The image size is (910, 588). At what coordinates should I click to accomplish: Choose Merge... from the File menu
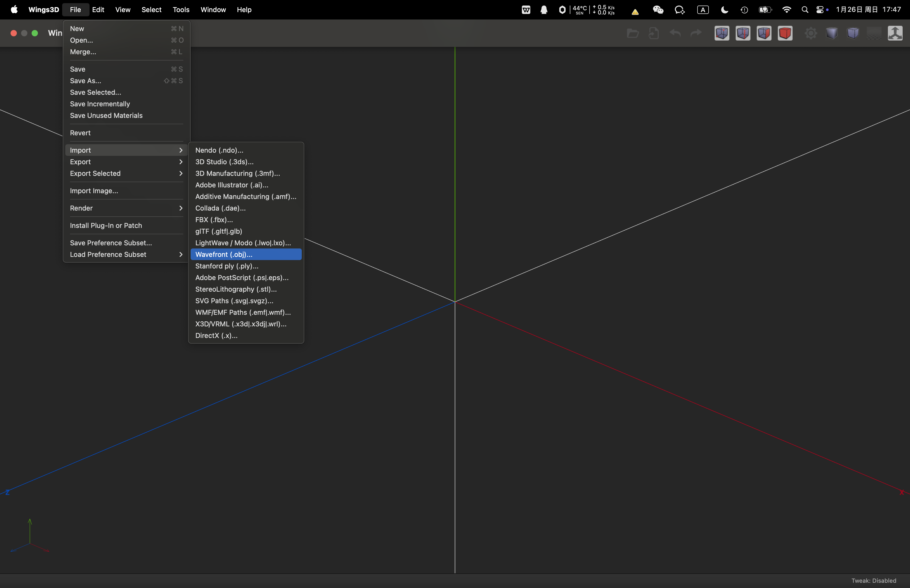pyautogui.click(x=126, y=52)
